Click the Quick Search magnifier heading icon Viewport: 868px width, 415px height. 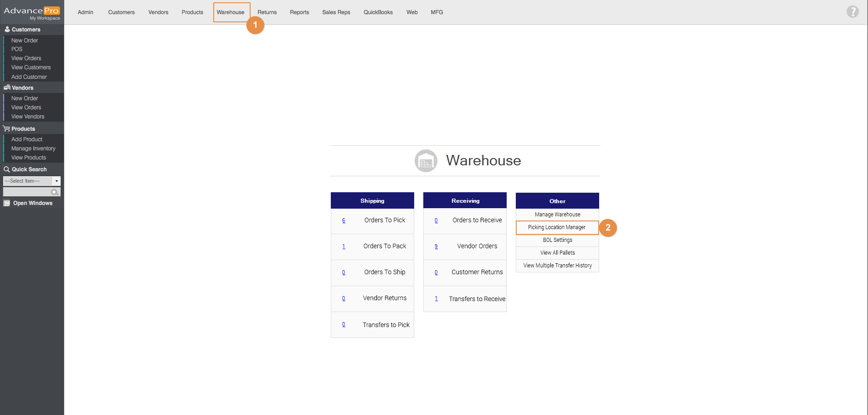pyautogui.click(x=7, y=169)
